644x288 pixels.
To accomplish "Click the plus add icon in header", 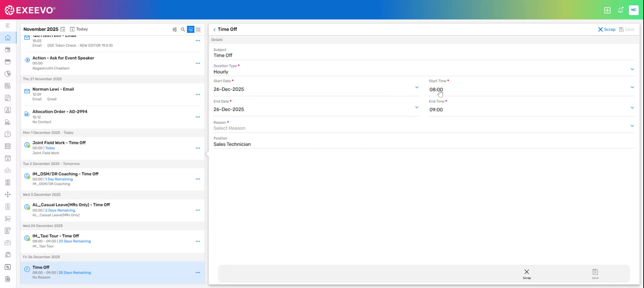I will click(607, 10).
